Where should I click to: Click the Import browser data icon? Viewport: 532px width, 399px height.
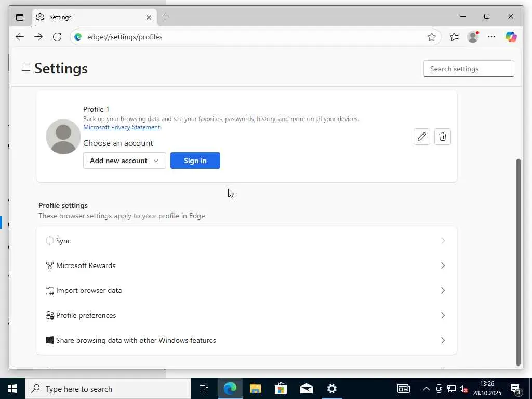49,290
